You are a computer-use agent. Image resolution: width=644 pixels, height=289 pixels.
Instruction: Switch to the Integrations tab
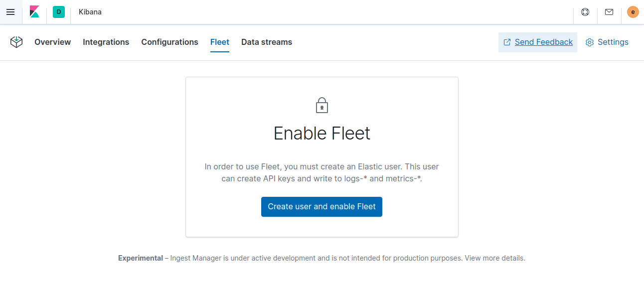(x=106, y=42)
